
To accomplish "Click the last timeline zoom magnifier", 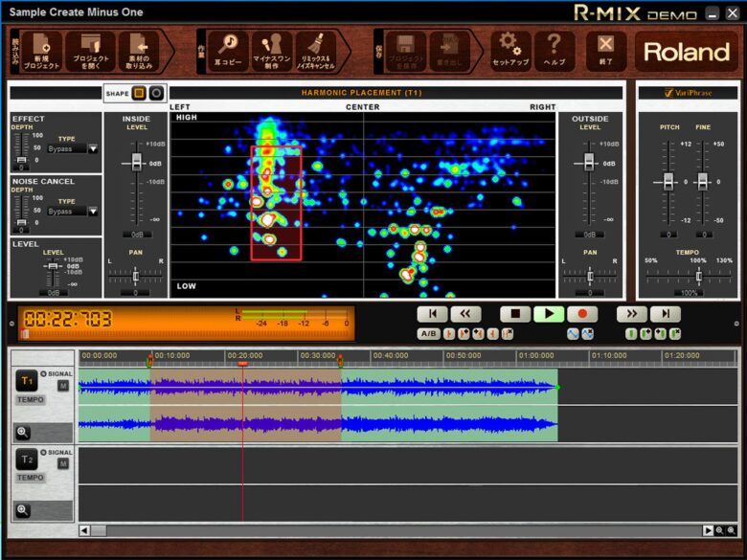I will pos(732,530).
